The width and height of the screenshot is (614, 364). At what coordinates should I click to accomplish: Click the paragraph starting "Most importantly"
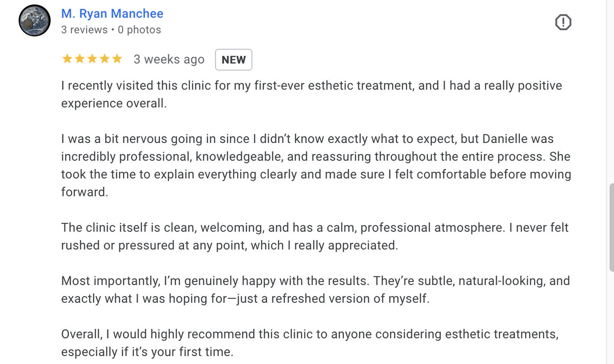(x=315, y=290)
